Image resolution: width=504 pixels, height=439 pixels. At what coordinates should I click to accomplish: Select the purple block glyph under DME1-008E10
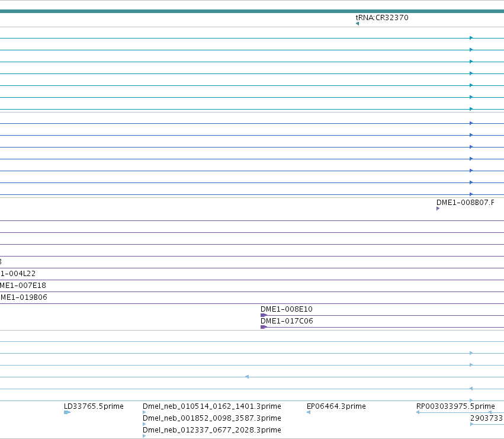(264, 315)
